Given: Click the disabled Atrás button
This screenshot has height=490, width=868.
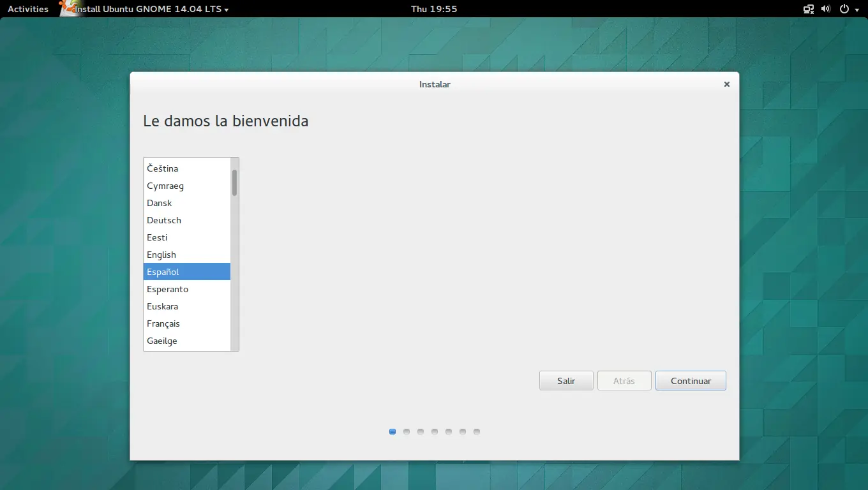Looking at the screenshot, I should pyautogui.click(x=624, y=381).
